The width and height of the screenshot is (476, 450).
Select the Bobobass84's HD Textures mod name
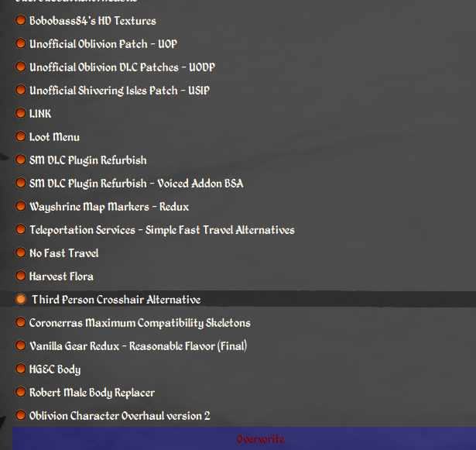[x=93, y=21]
